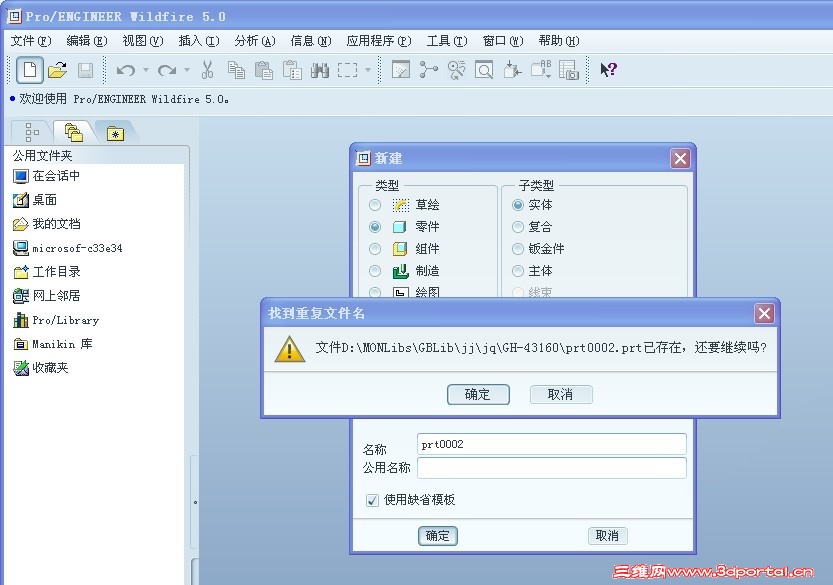
Task: Go to 工作目录 folder
Action: (x=47, y=272)
